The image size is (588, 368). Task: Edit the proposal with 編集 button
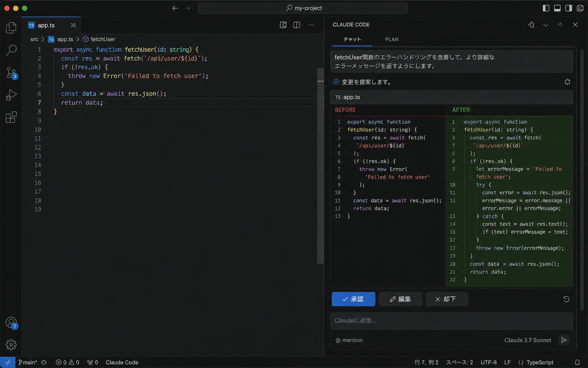point(400,299)
